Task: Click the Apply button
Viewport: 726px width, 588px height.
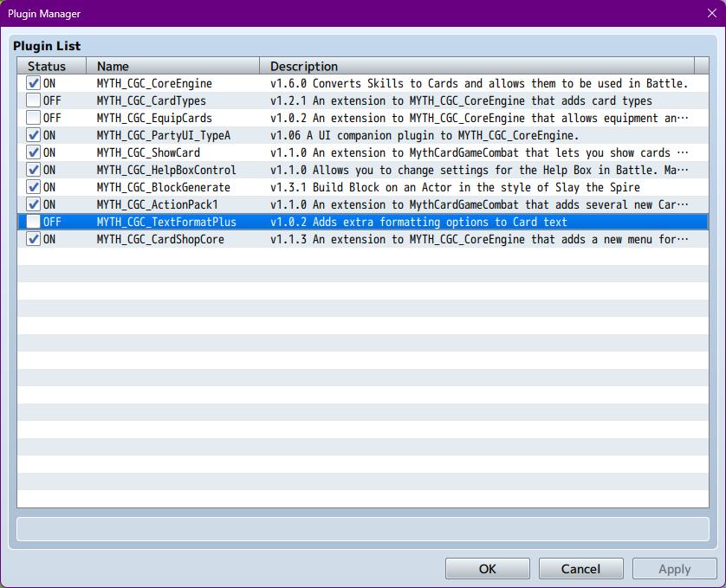Action: (675, 569)
